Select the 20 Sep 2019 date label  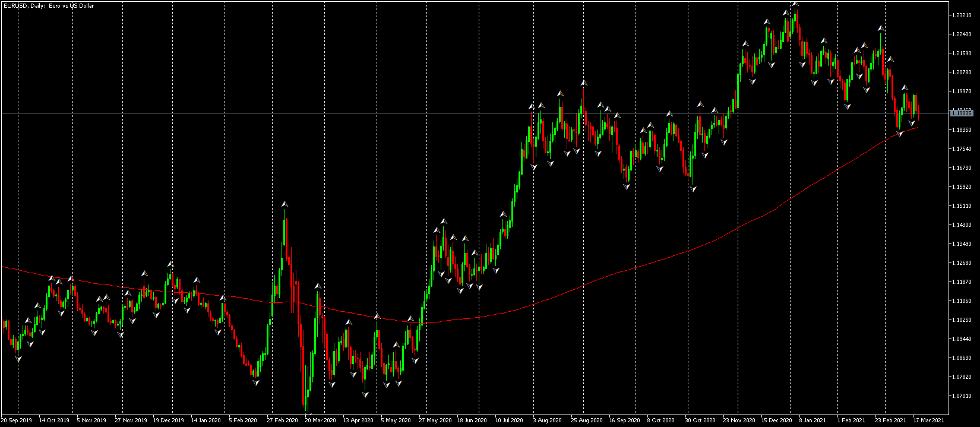(17, 420)
